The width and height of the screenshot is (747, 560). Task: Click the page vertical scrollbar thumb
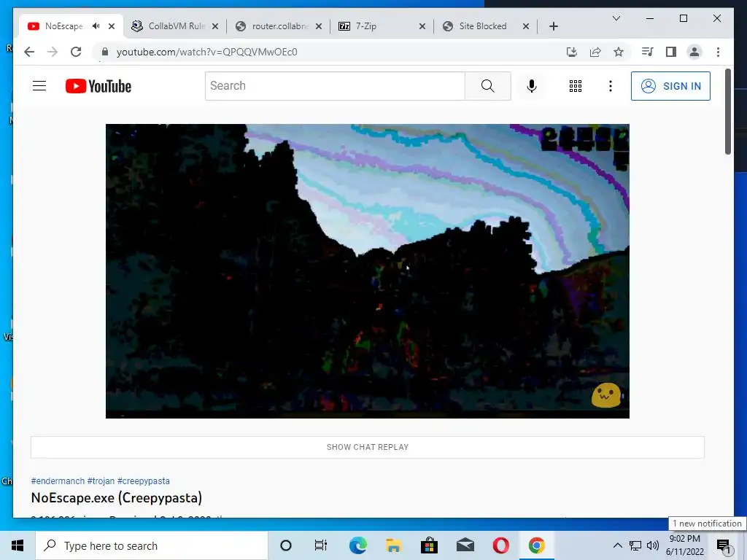pyautogui.click(x=727, y=112)
